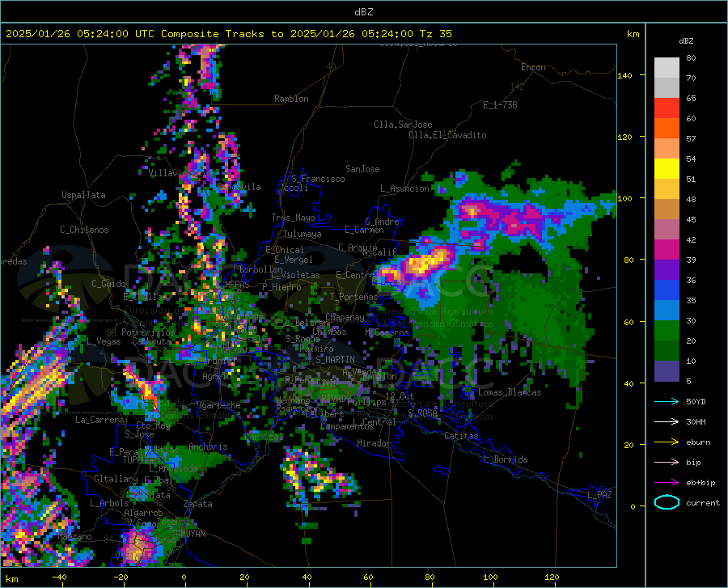This screenshot has width=728, height=588.
Task: Click the Tres_Mayo place label
Action: pos(294,218)
